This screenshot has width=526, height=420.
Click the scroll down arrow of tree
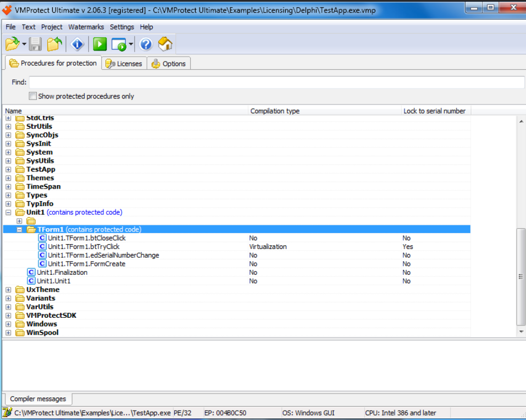[x=521, y=332]
